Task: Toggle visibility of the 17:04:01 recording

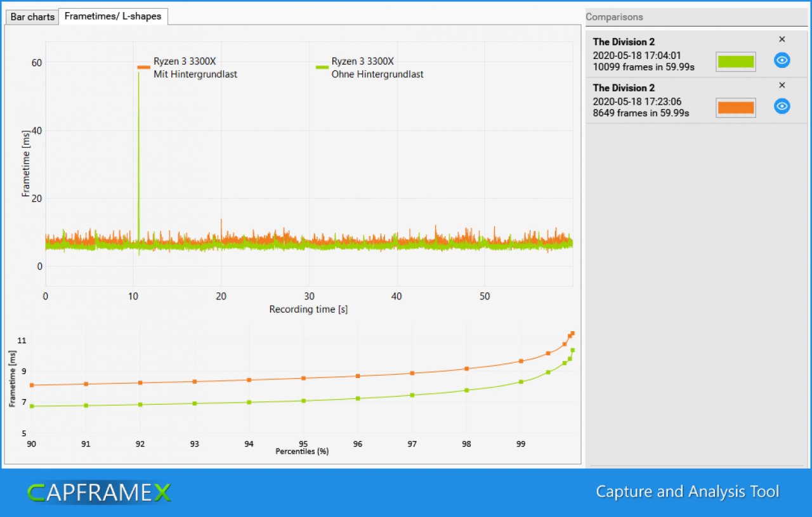Action: coord(782,60)
